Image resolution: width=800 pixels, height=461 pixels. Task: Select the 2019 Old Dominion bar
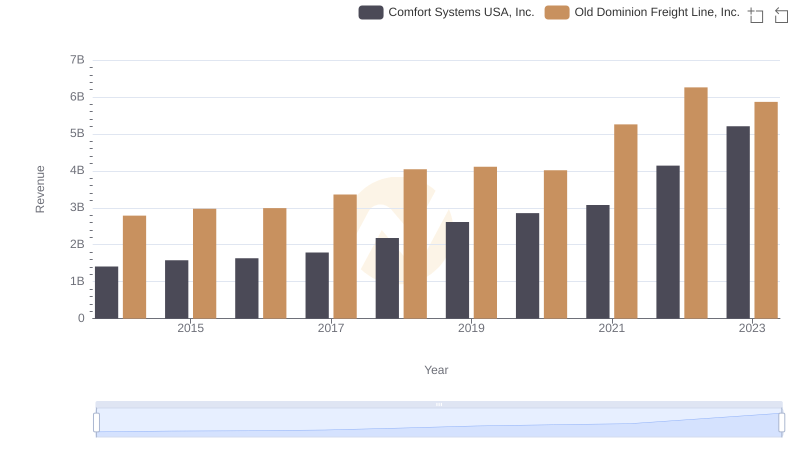(x=485, y=243)
